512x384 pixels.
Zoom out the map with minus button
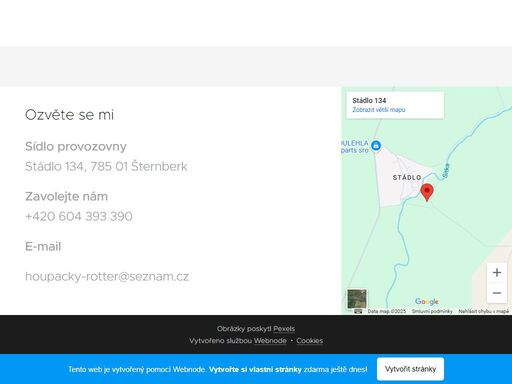point(497,293)
